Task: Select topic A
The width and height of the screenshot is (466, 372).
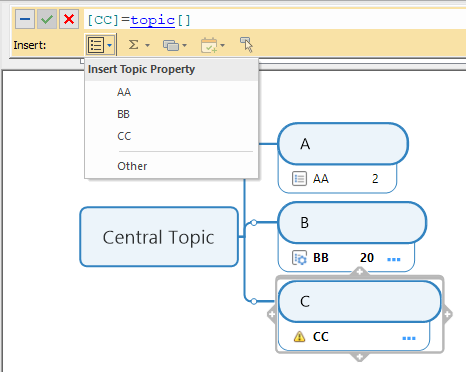Action: (x=343, y=144)
